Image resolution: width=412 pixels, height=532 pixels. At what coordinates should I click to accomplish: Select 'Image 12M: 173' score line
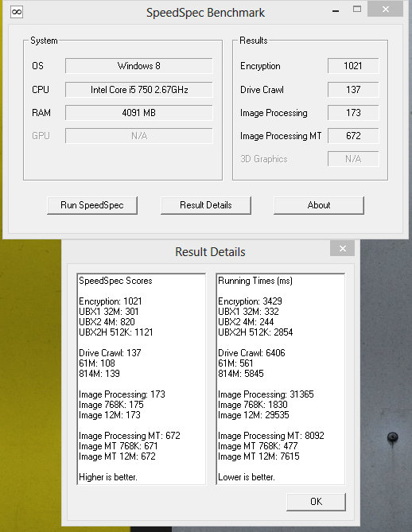110,415
